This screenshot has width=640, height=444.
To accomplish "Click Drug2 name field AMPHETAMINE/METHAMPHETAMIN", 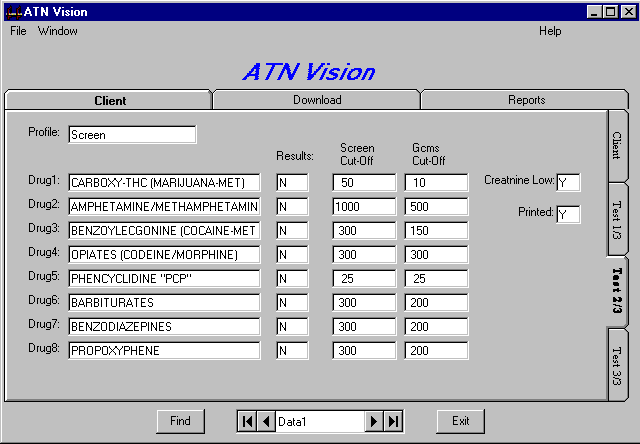I will coord(164,206).
